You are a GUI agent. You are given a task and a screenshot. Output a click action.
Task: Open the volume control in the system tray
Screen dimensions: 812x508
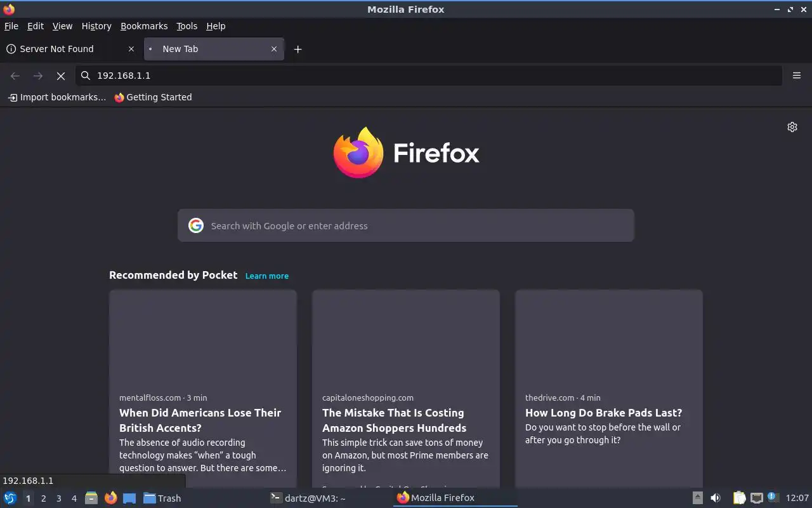[716, 498]
